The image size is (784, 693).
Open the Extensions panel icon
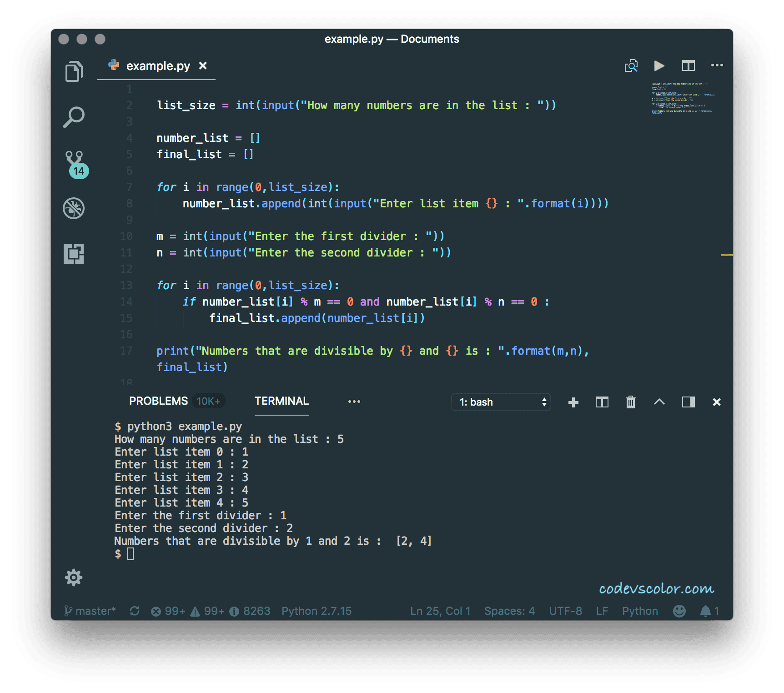tap(74, 254)
